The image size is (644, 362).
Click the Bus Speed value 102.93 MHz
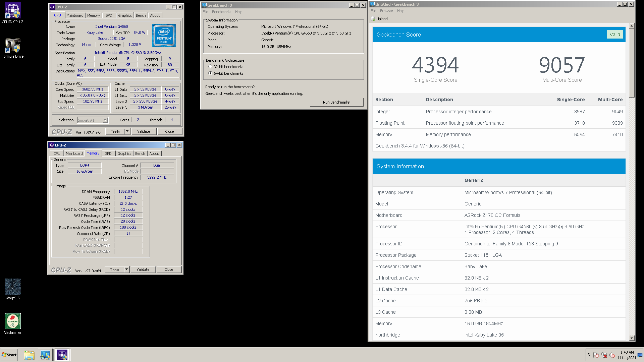click(93, 101)
